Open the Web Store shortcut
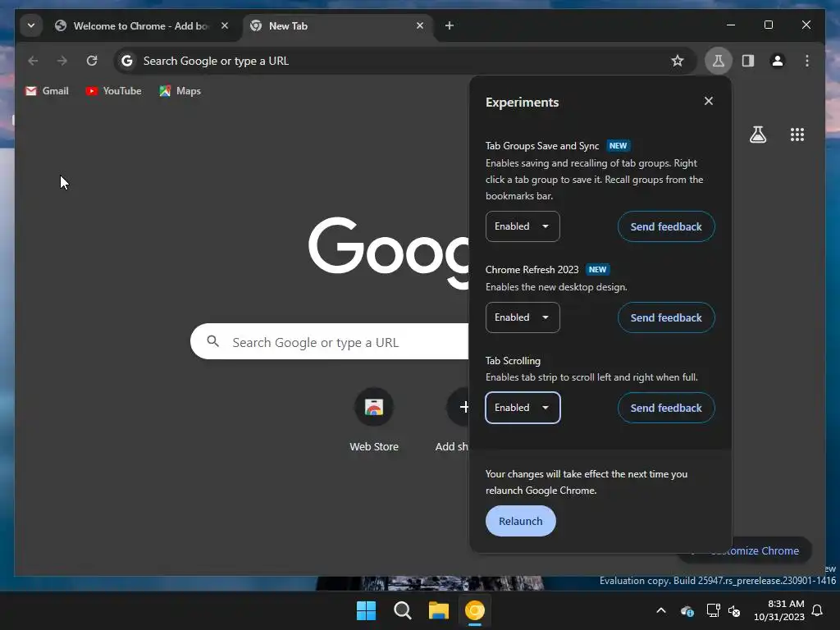Viewport: 840px width, 630px height. click(x=374, y=421)
